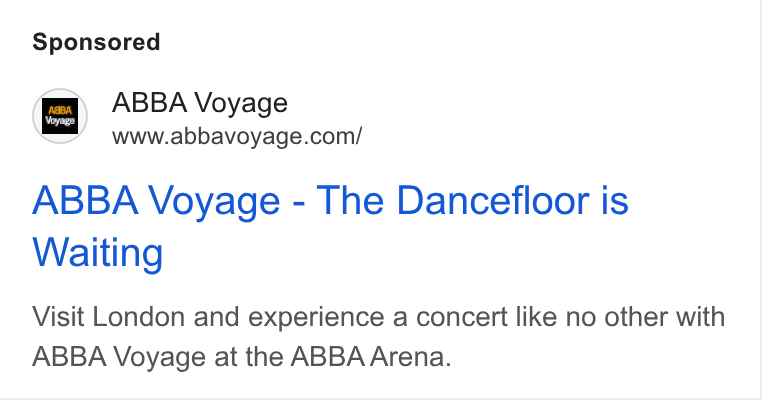Click the white 'Voyage' text inside the favicon
762x400 pixels.
pyautogui.click(x=60, y=122)
